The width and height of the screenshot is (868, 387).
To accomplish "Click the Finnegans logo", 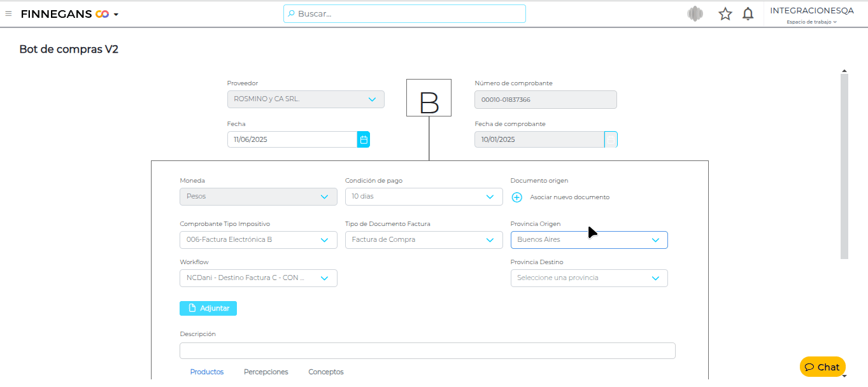I will [x=65, y=14].
